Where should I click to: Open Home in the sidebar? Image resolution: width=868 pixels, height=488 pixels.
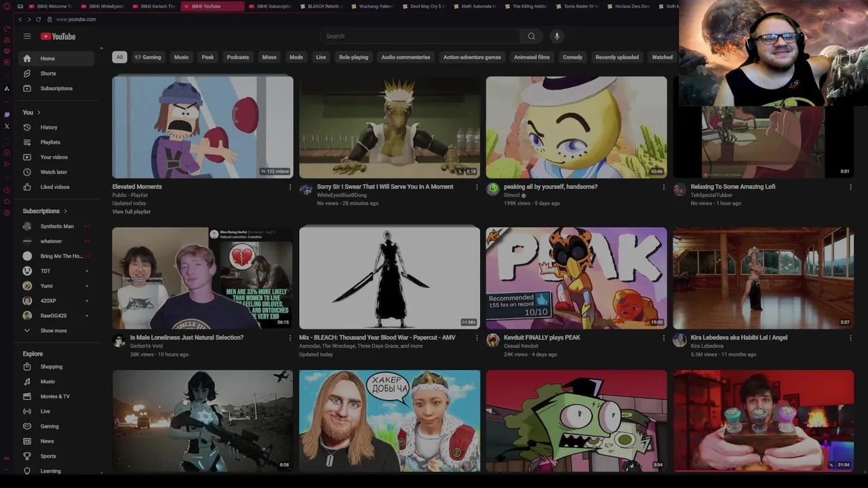tap(56, 58)
